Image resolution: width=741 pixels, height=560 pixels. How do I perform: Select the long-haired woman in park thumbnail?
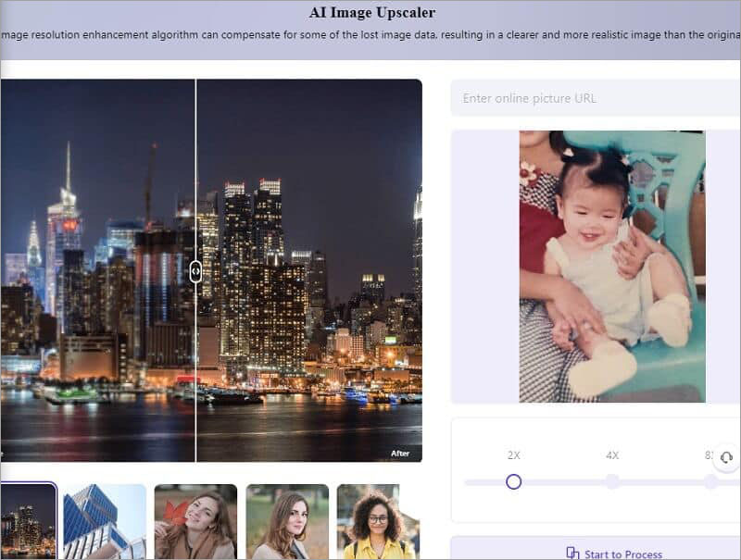click(x=287, y=521)
